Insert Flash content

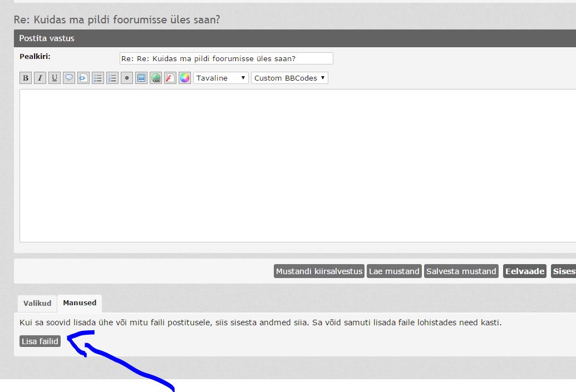(x=170, y=78)
